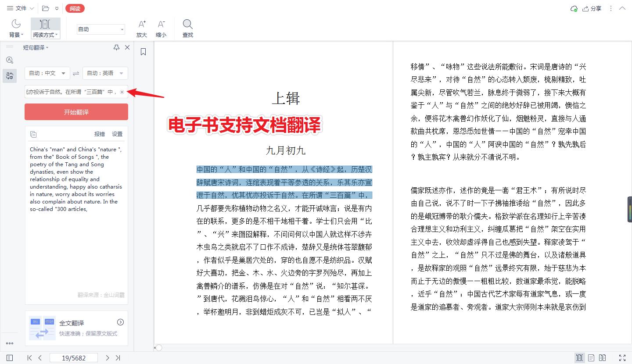Click the text lookup magnifier icon in sidebar

pyautogui.click(x=10, y=60)
